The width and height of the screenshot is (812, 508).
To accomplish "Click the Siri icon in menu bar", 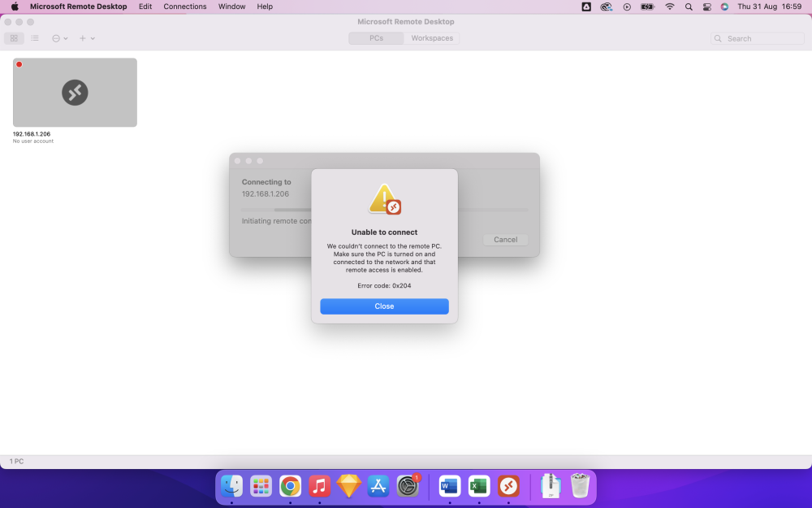I will click(x=724, y=7).
